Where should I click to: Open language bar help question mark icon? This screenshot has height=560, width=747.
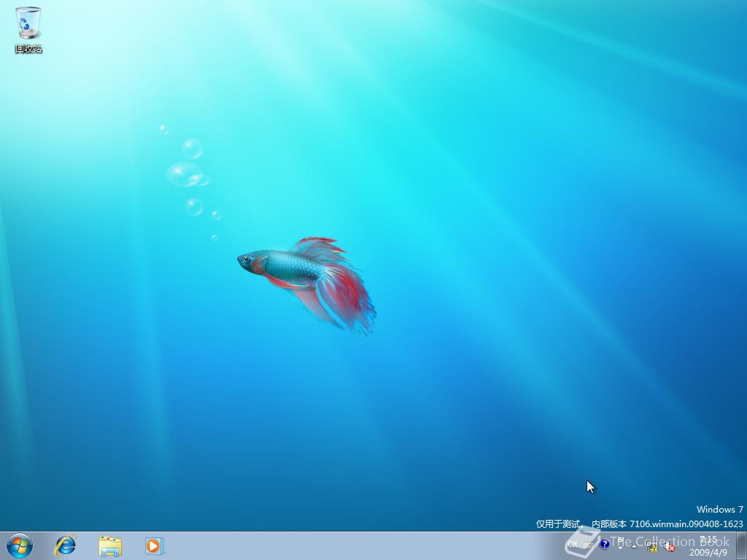pyautogui.click(x=605, y=544)
